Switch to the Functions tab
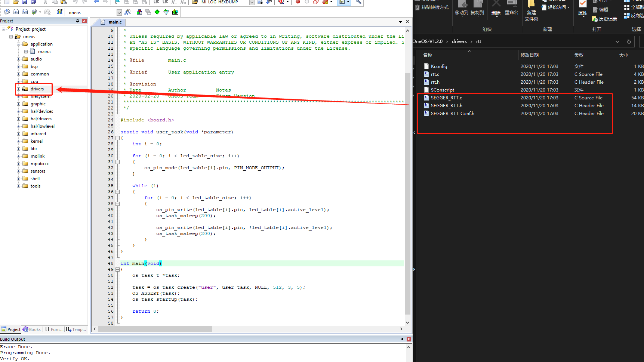 pos(54,329)
